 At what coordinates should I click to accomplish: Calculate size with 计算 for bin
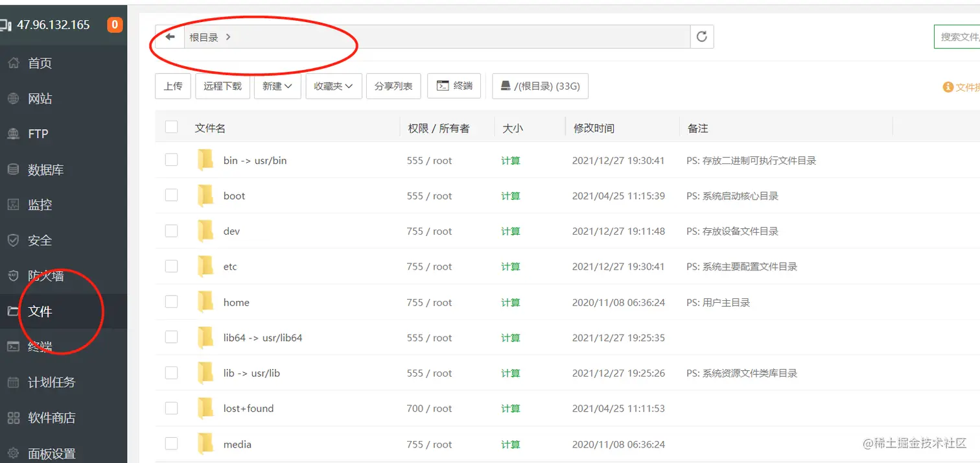pos(511,160)
